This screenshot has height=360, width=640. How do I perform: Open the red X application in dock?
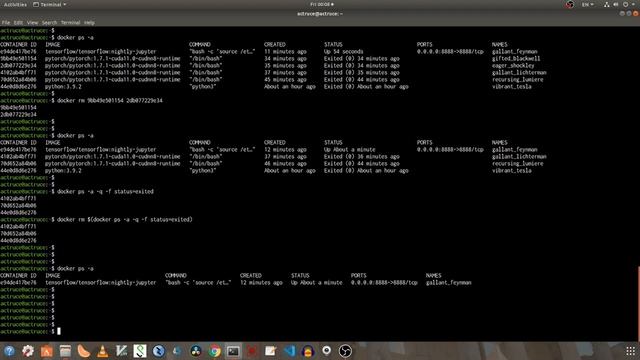point(252,351)
